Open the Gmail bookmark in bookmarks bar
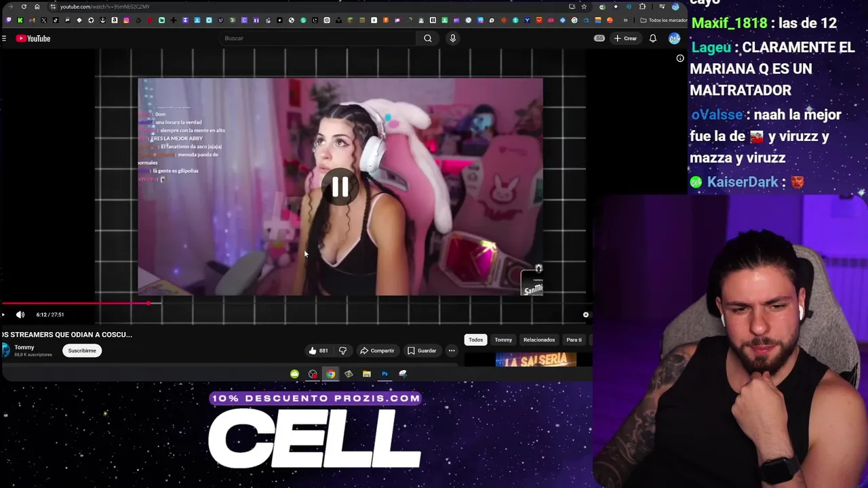The width and height of the screenshot is (868, 488). point(32,20)
